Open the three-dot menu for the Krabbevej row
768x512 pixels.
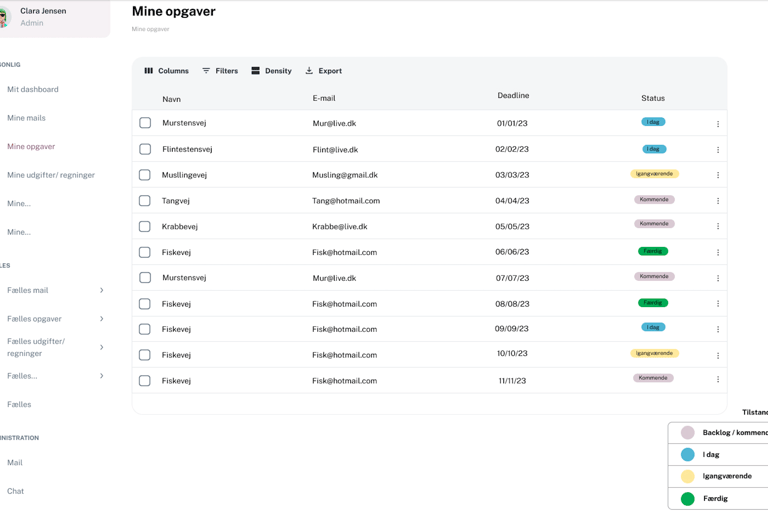[718, 227]
